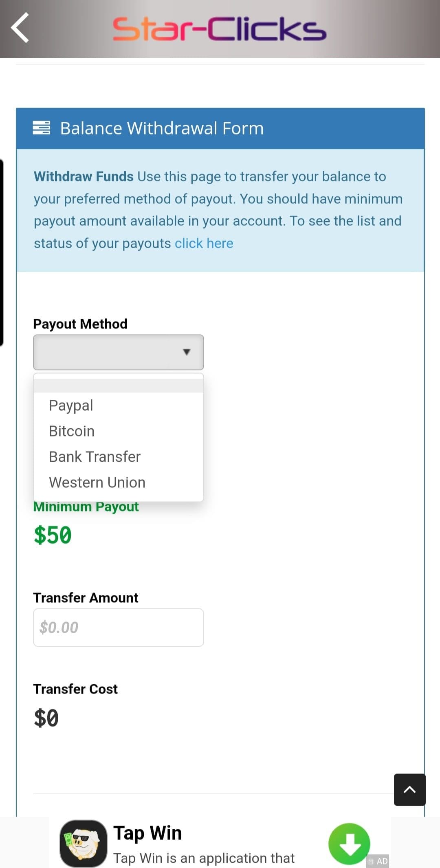Tap the green download arrow on ad
440x868 pixels.
click(x=349, y=844)
